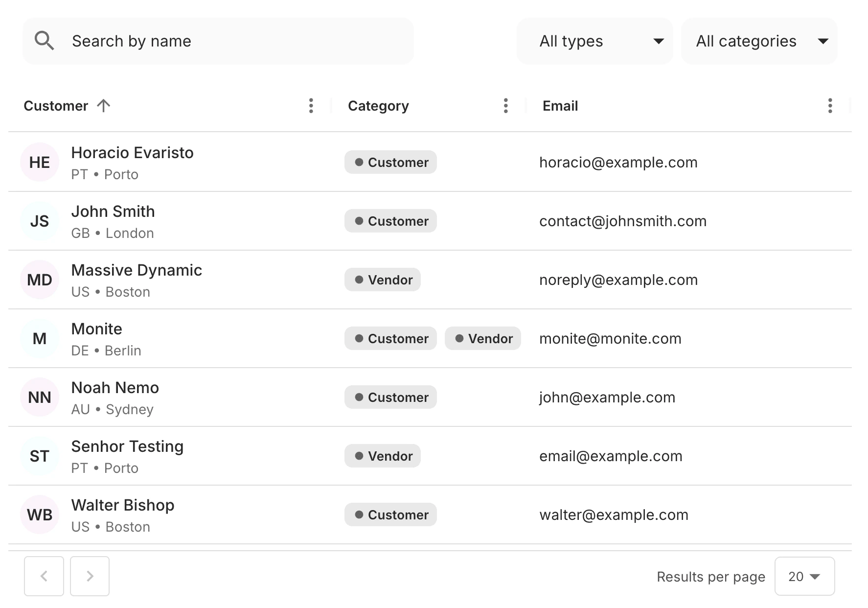Open the Category column options menu
This screenshot has height=608, width=868.
505,106
